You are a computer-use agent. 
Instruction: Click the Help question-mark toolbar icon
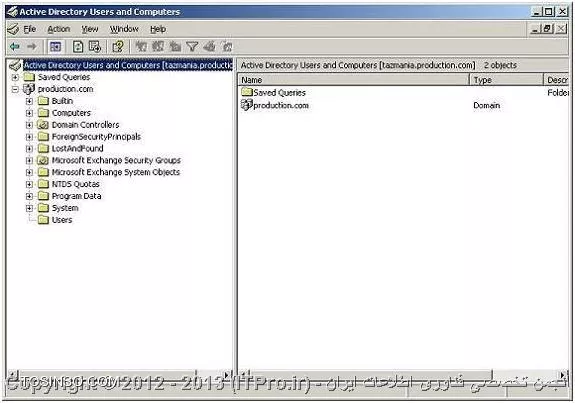pyautogui.click(x=118, y=47)
